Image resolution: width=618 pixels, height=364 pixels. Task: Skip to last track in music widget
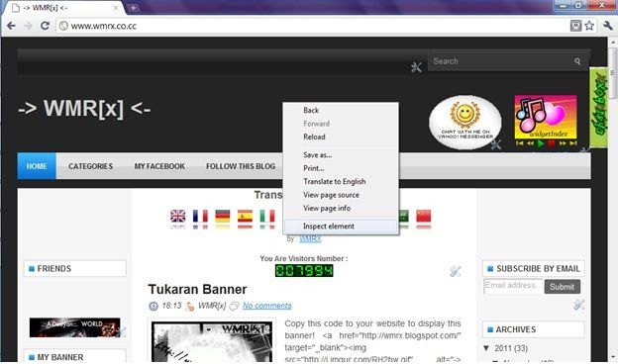572,143
